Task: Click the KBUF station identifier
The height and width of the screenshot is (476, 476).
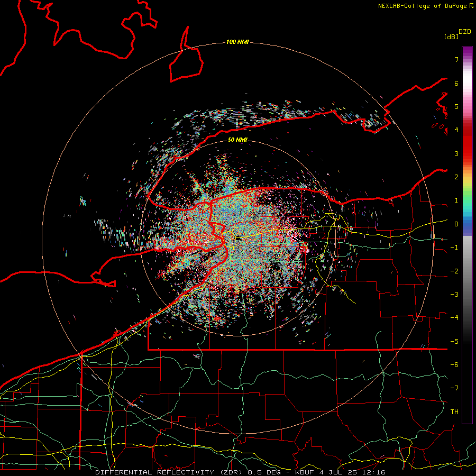Action: (305, 472)
